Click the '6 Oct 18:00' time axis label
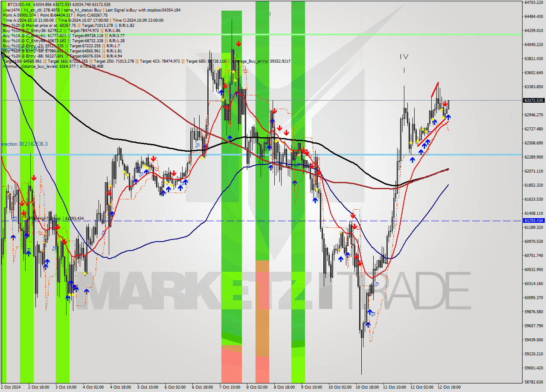The width and height of the screenshot is (546, 392). click(203, 387)
